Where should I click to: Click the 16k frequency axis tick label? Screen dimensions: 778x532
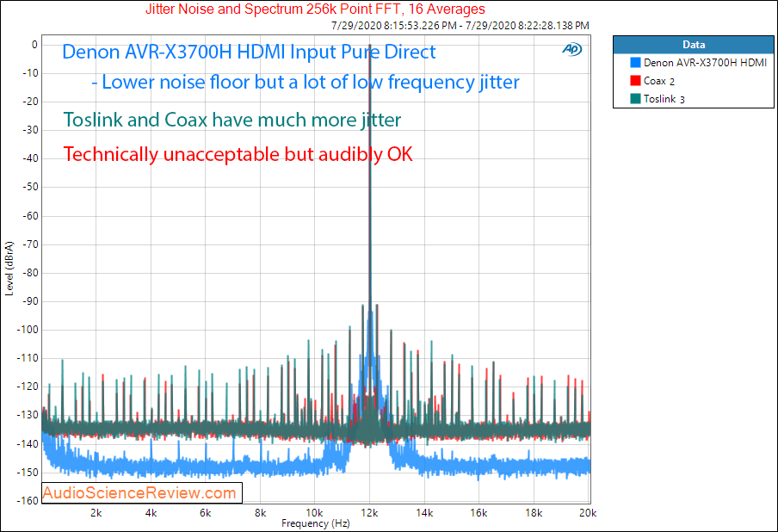479,513
